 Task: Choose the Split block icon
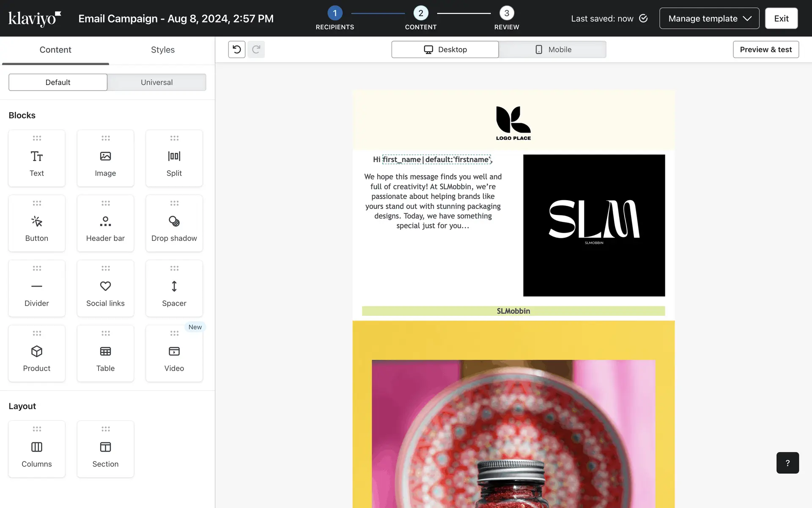(174, 157)
